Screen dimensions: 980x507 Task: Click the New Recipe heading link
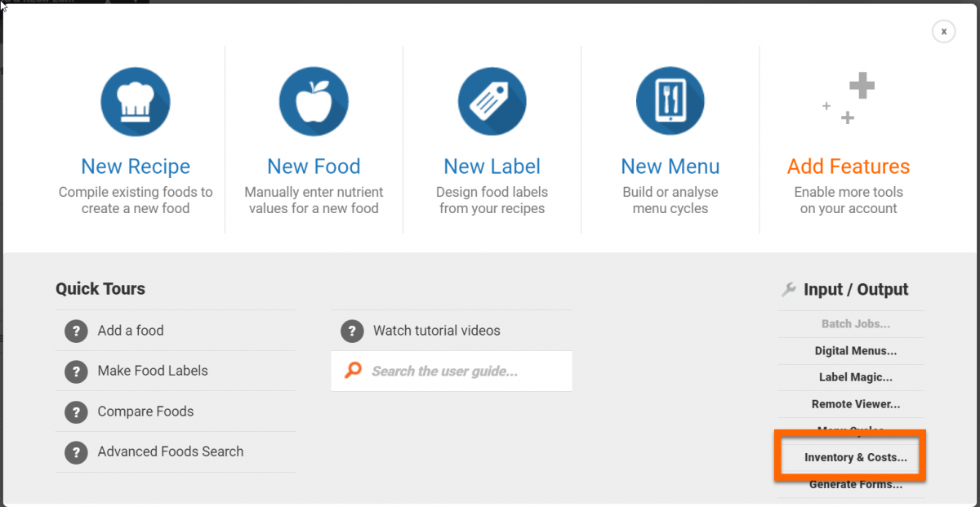136,167
